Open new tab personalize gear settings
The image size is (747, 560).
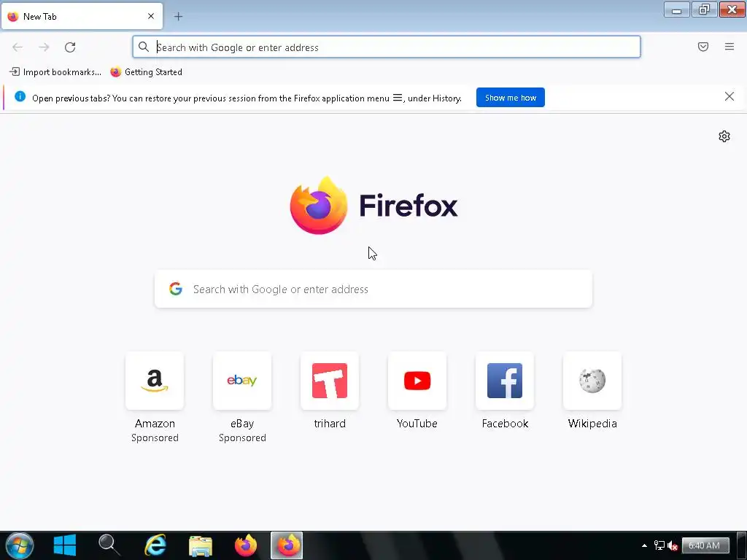pyautogui.click(x=724, y=136)
